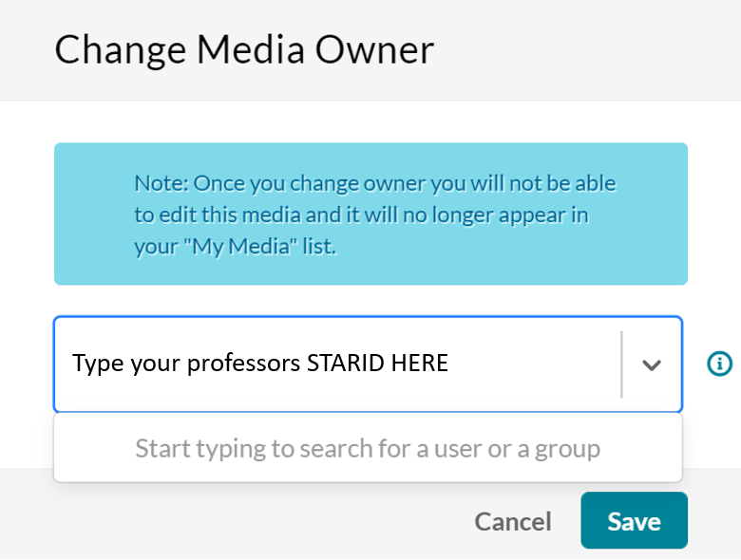Show help via the circled "i" icon
This screenshot has width=741, height=560.
point(719,364)
